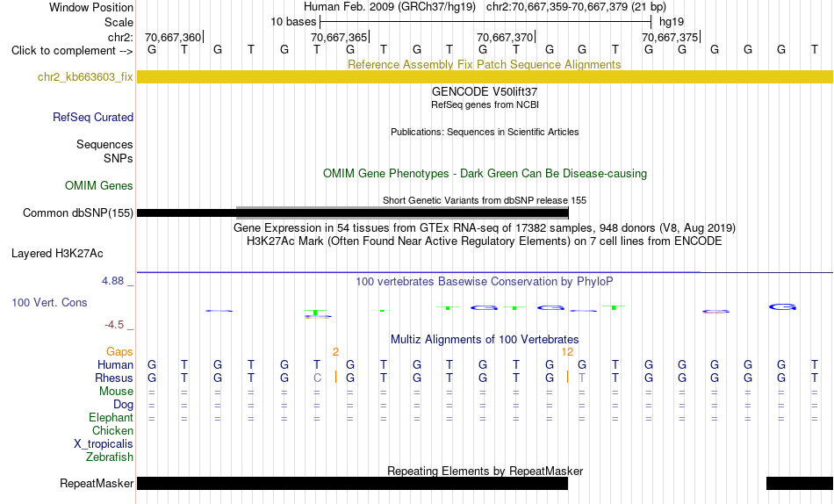Click the 70,667,370 ruler coordinate

(506, 37)
